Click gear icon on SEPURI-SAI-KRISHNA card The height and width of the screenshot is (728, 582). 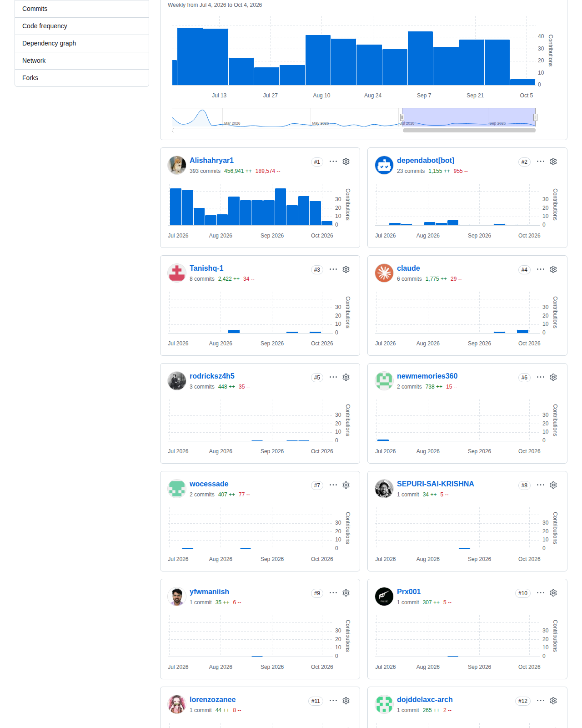pos(553,485)
